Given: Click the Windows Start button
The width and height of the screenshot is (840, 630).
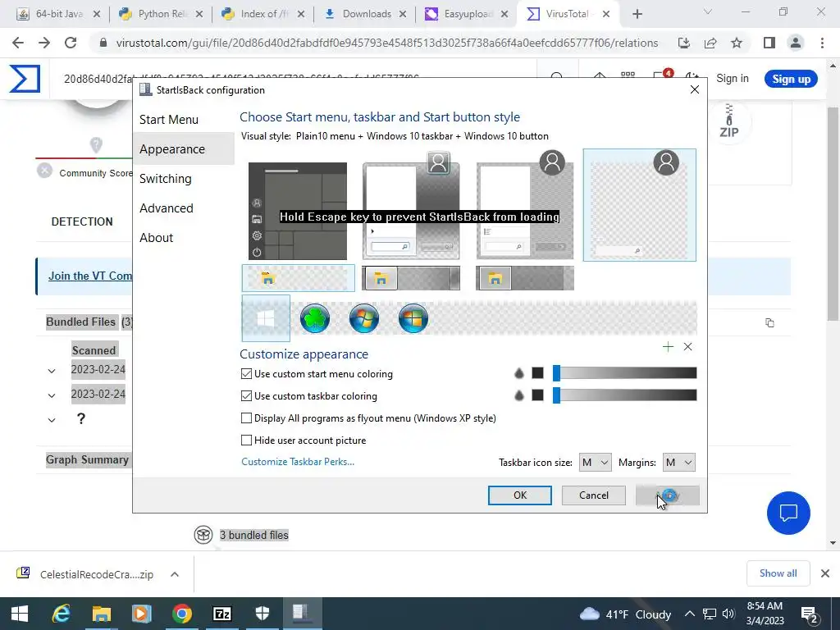Looking at the screenshot, I should click(20, 614).
